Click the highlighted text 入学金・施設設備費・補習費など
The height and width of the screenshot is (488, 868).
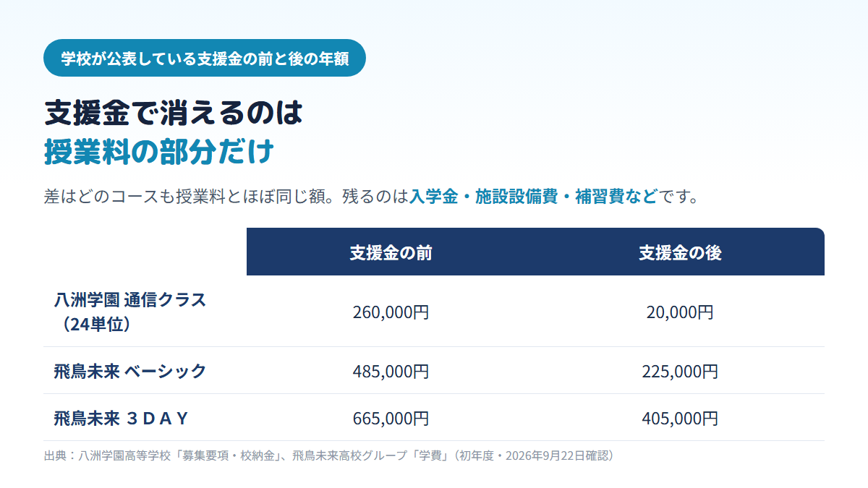pyautogui.click(x=533, y=197)
